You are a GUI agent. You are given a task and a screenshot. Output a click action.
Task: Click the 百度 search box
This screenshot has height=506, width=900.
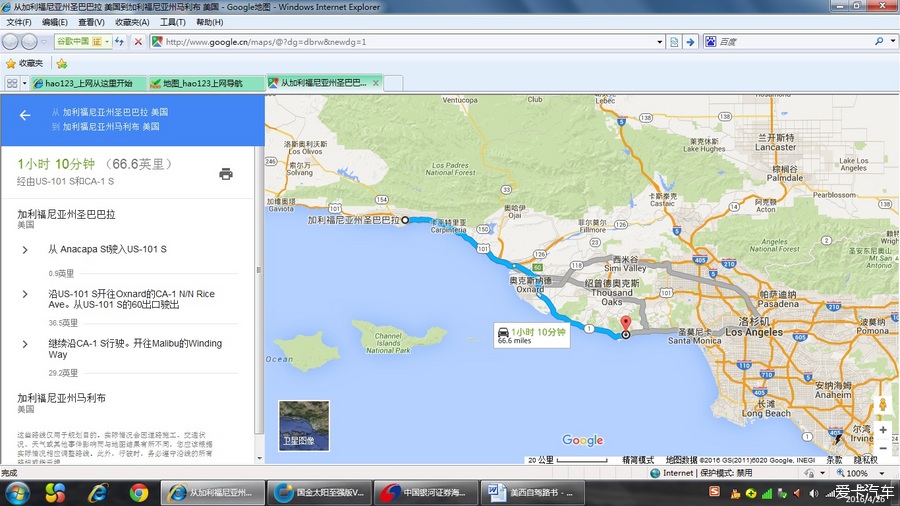pyautogui.click(x=792, y=42)
